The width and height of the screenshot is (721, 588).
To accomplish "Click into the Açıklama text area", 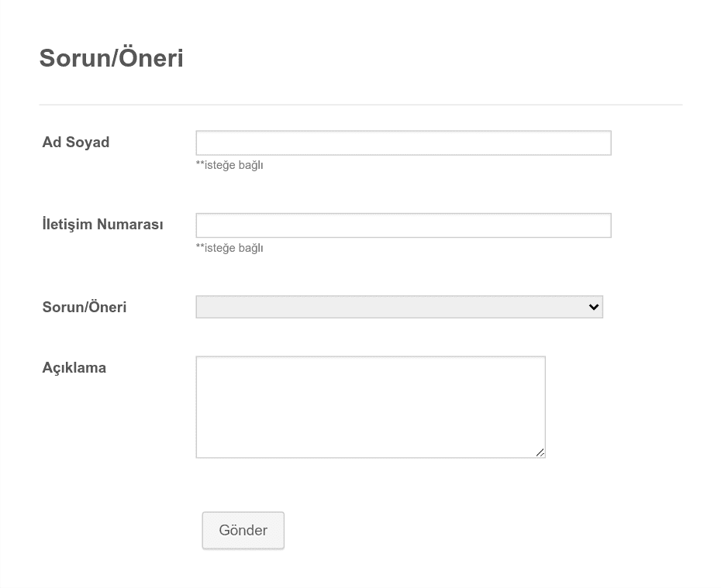I will 371,407.
